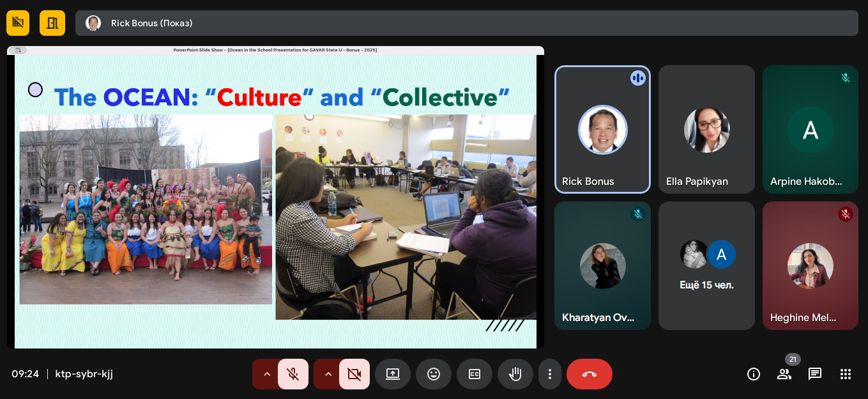Click the yellow door icon in top bar
Screen dimensions: 868x399
coord(52,23)
